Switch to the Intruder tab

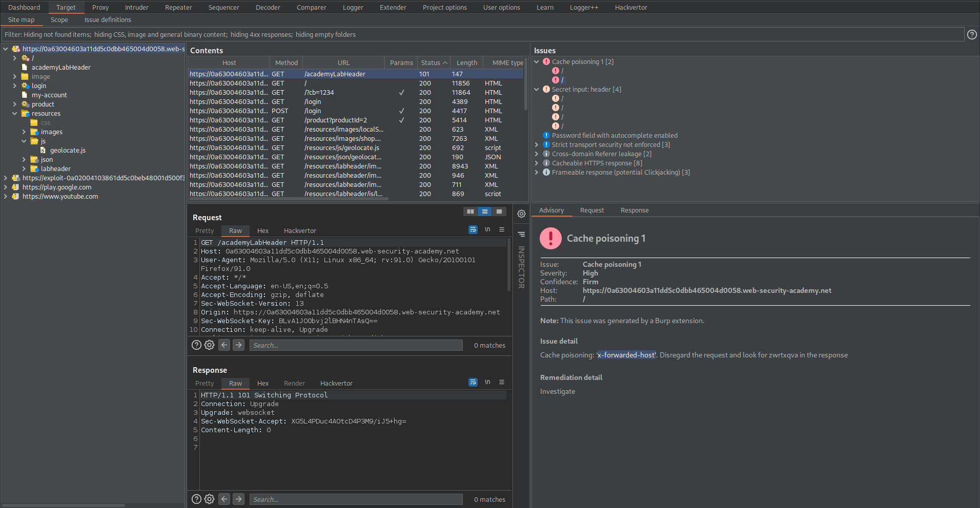tap(136, 7)
